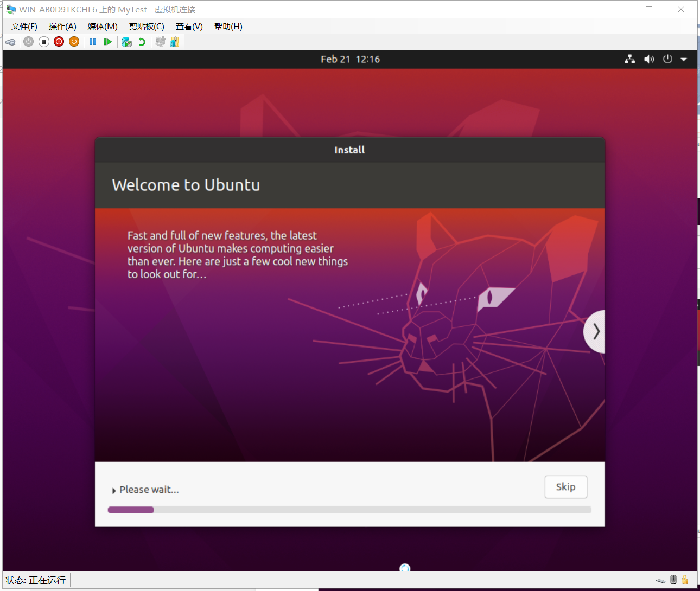Expand the Ubuntu system menu arrow
Screen dimensions: 700x591
[x=684, y=60]
